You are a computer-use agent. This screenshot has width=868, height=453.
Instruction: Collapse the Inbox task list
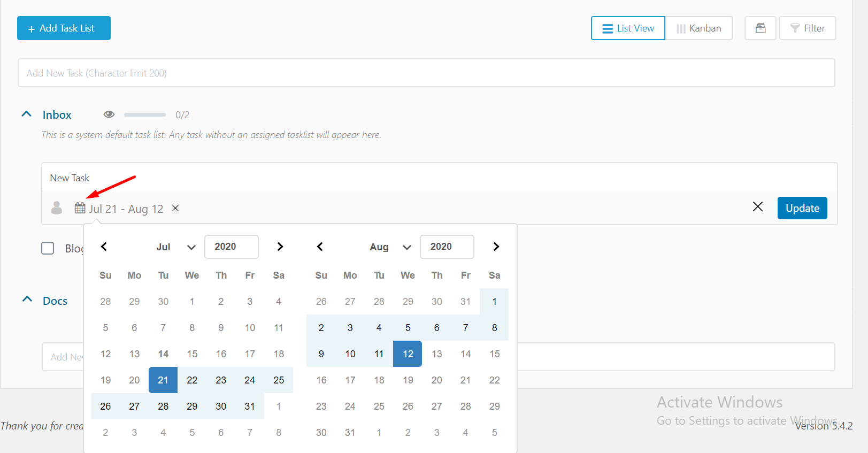26,114
